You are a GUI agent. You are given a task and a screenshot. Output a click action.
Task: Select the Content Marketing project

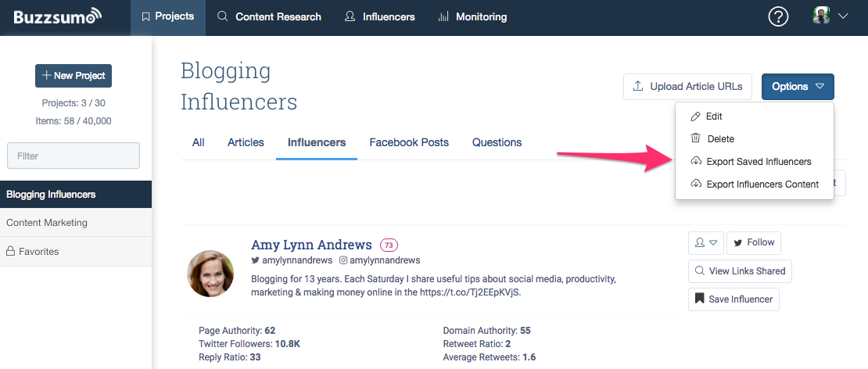76,222
